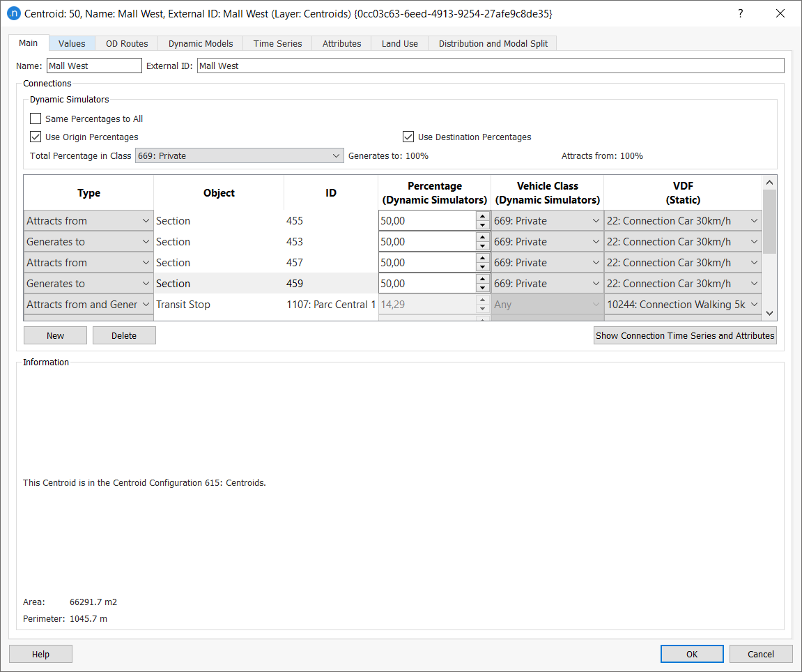Click inside the Name input field
Screen dimensions: 802x672
(94, 66)
